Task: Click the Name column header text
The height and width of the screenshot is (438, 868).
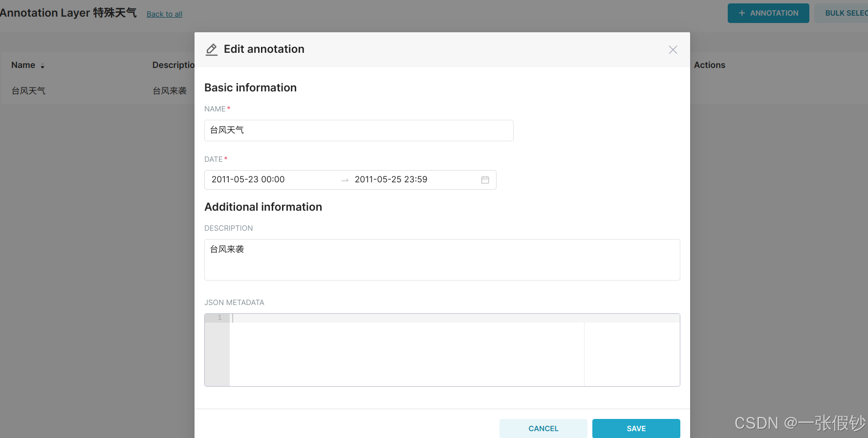Action: click(x=23, y=65)
